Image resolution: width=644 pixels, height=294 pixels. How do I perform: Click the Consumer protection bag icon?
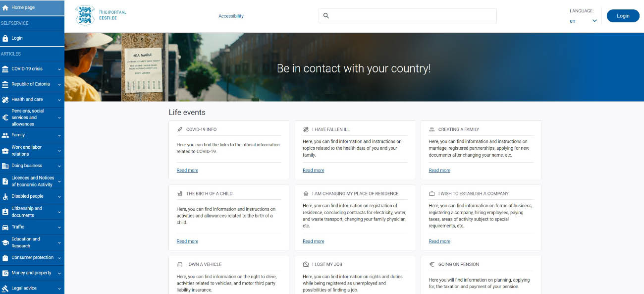(5, 258)
